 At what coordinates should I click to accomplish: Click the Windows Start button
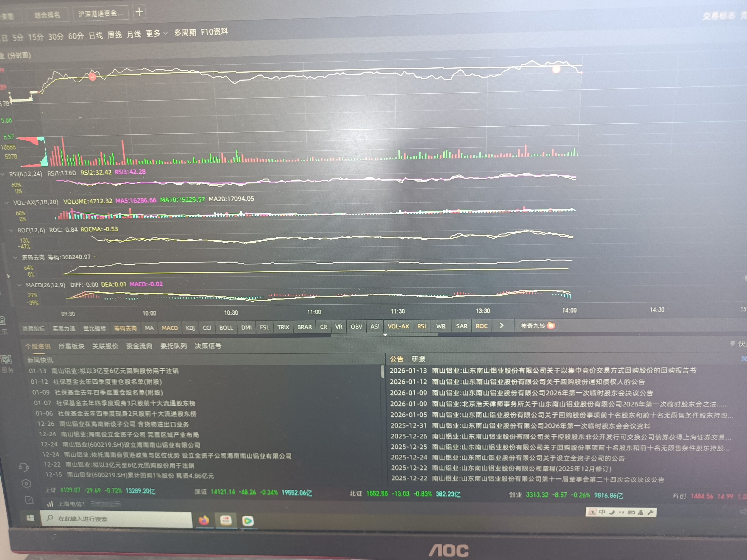(x=30, y=518)
